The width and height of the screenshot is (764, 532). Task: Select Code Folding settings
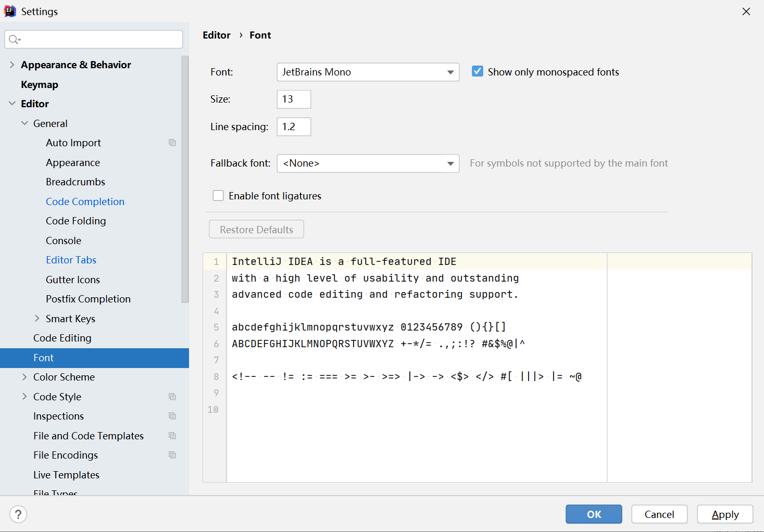76,221
